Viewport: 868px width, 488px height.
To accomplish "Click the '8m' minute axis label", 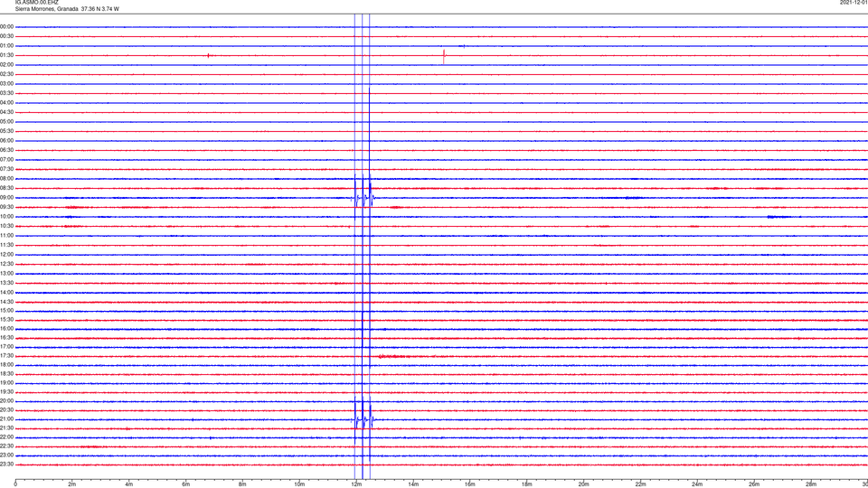I will click(x=242, y=484).
